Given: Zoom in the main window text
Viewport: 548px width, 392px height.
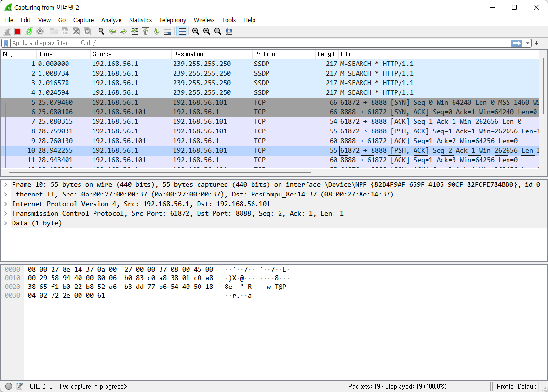Looking at the screenshot, I should (x=196, y=31).
